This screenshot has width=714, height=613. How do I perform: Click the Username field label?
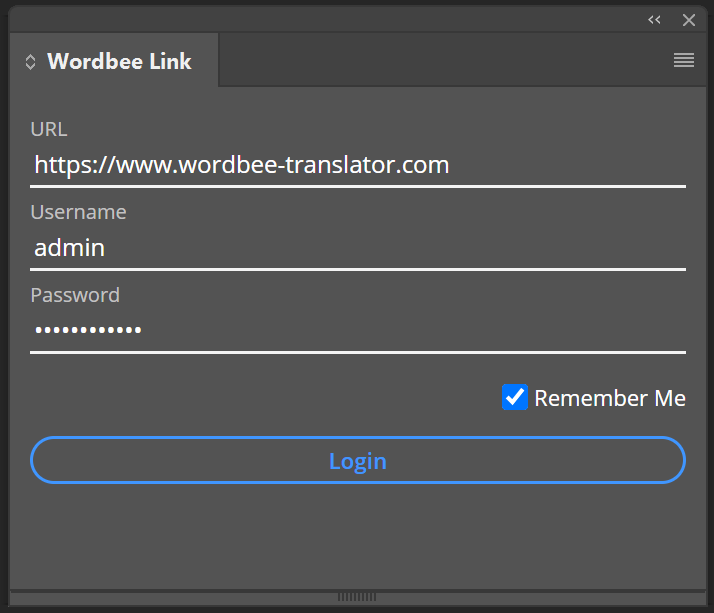(x=78, y=212)
